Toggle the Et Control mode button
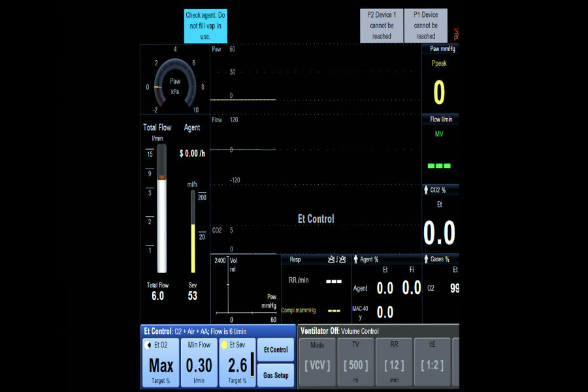The width and height of the screenshot is (588, 392). coord(276,350)
